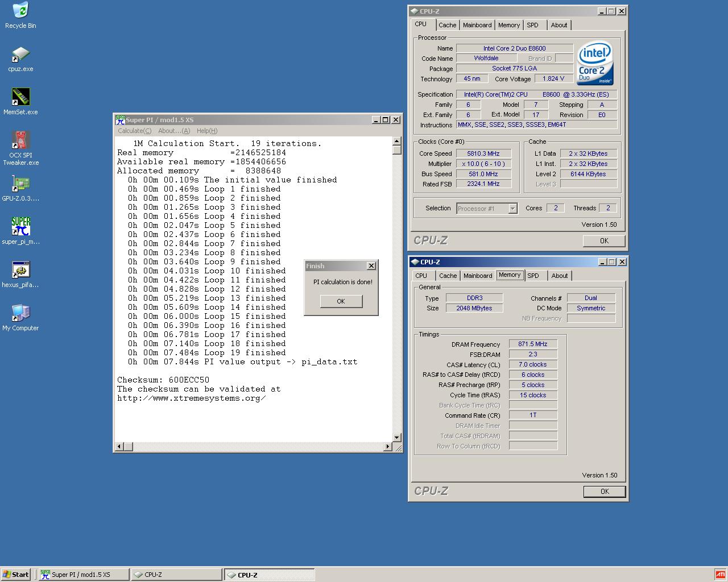728x582 pixels.
Task: Select CPU tab in top CPU-Z window
Action: [x=421, y=24]
